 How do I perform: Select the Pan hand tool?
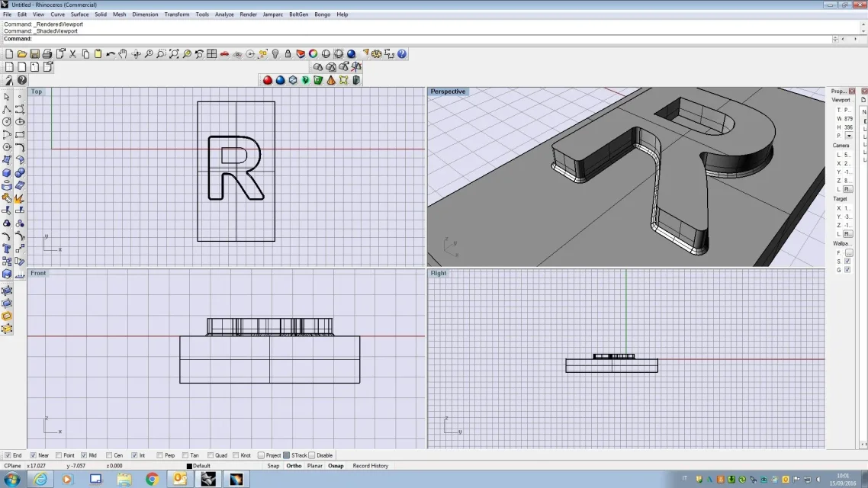[x=123, y=53]
